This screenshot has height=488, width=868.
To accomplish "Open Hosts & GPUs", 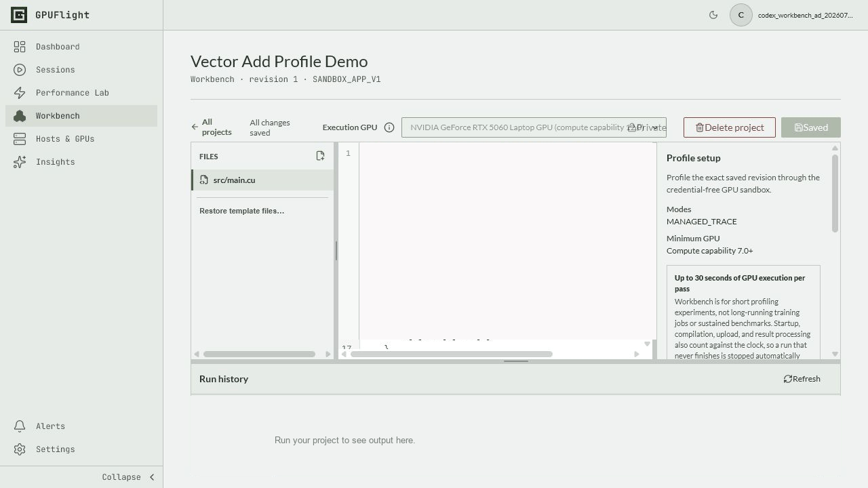I will point(81,139).
